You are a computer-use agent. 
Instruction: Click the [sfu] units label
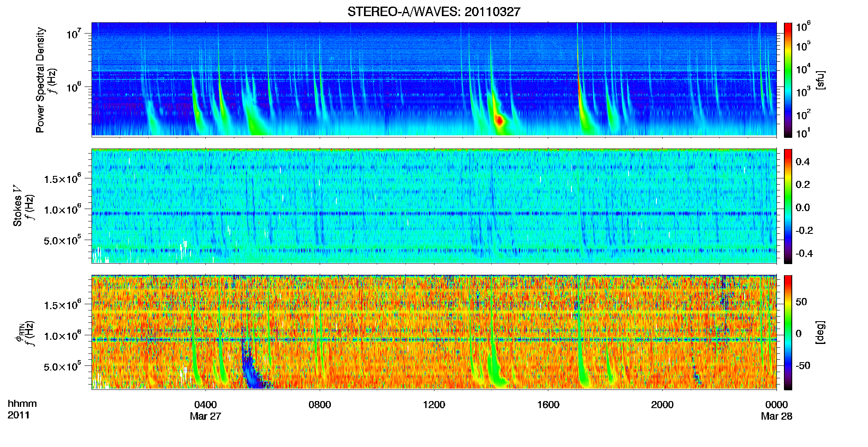[821, 80]
